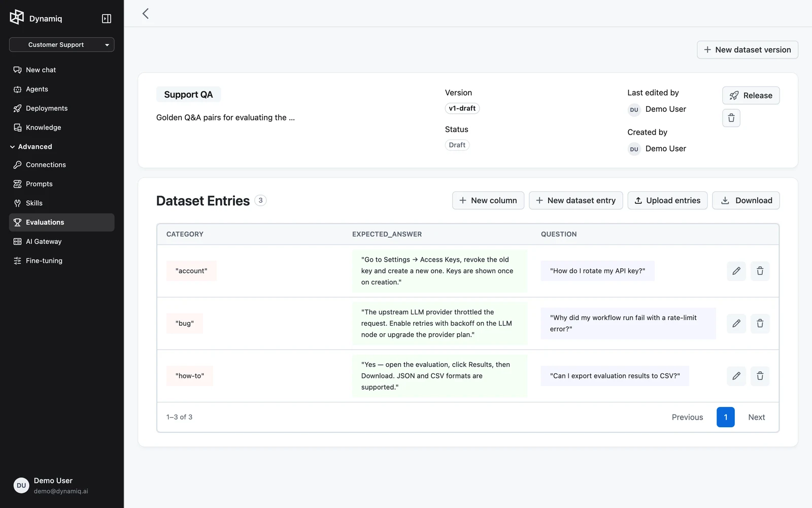Open Deployments section
This screenshot has height=508, width=812.
(61, 108)
